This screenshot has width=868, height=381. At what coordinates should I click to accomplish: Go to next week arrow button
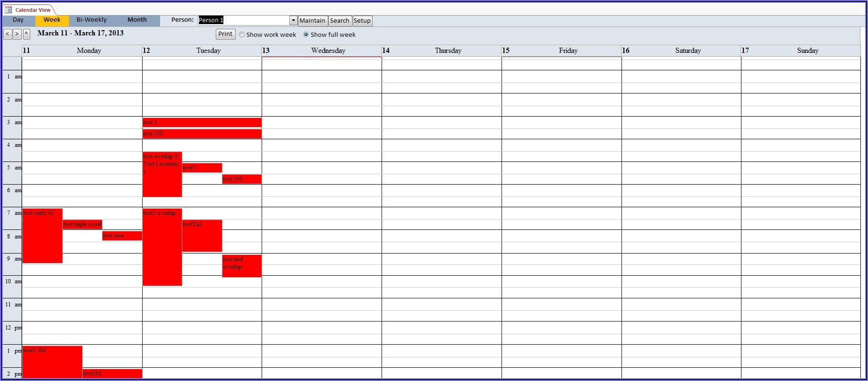17,34
